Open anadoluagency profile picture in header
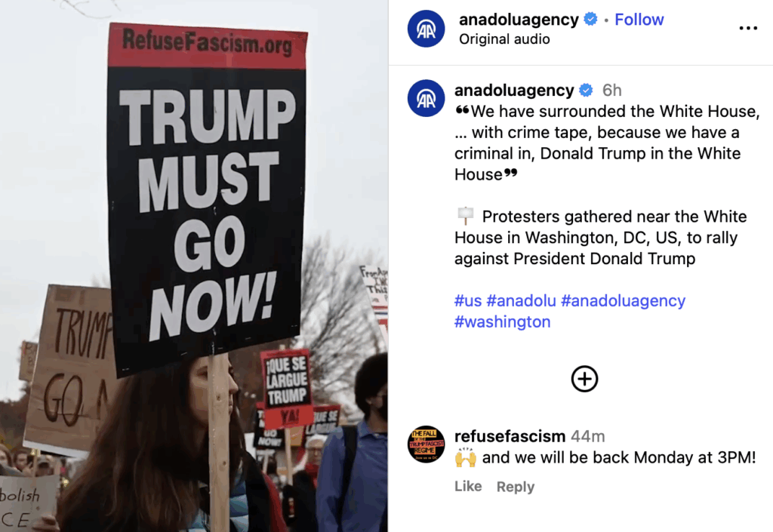The height and width of the screenshot is (532, 773). (426, 29)
